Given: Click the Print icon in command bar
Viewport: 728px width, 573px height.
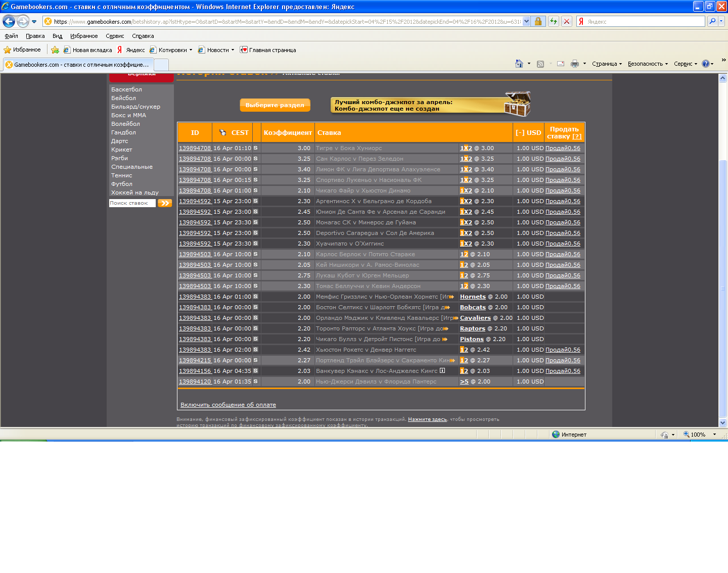Looking at the screenshot, I should pyautogui.click(x=574, y=64).
